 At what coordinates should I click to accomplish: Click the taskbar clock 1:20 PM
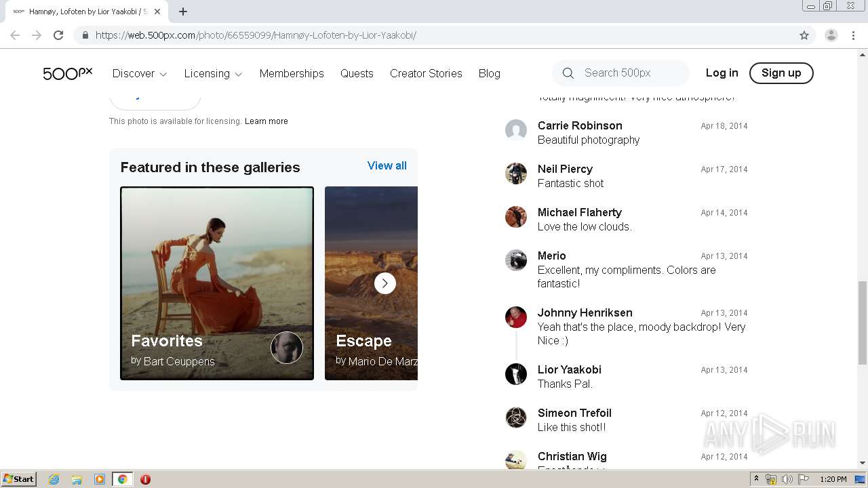[x=833, y=479]
